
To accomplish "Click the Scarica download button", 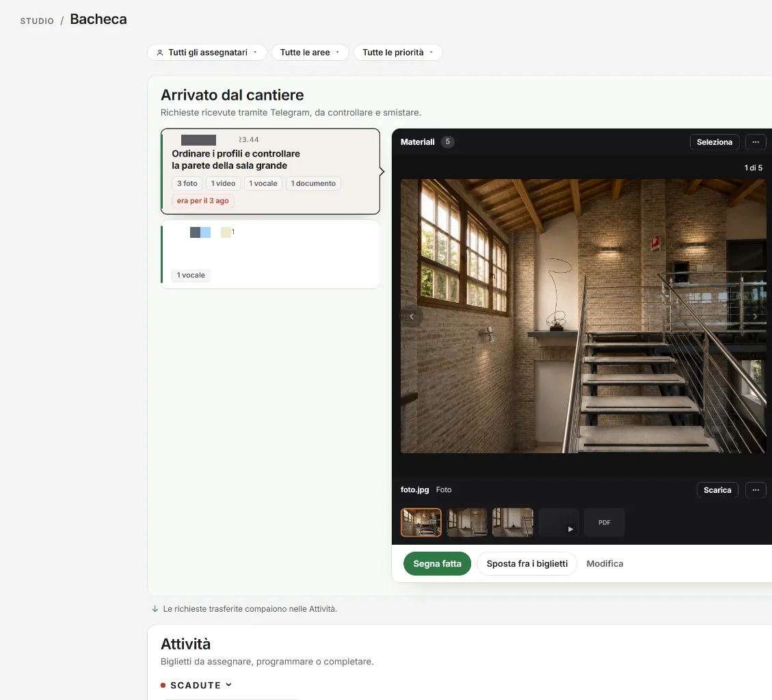I will (717, 490).
